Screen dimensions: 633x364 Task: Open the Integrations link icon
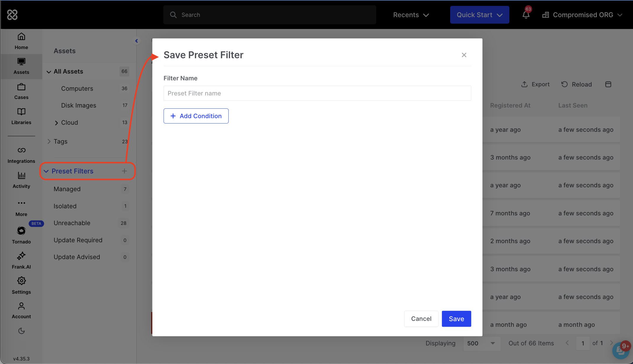(21, 150)
